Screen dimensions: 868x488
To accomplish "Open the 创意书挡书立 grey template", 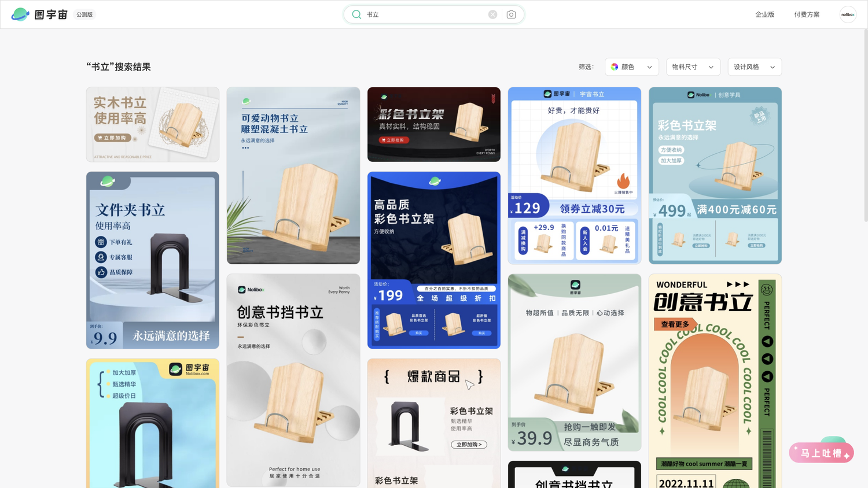I will tap(293, 380).
